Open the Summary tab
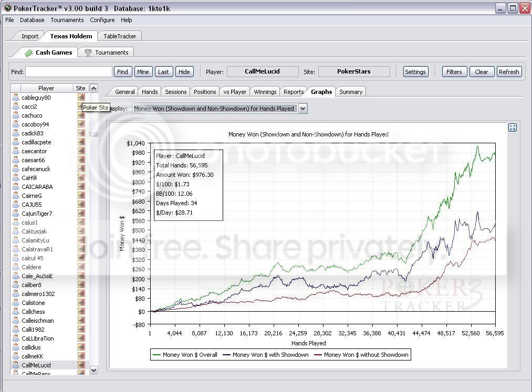 click(351, 91)
